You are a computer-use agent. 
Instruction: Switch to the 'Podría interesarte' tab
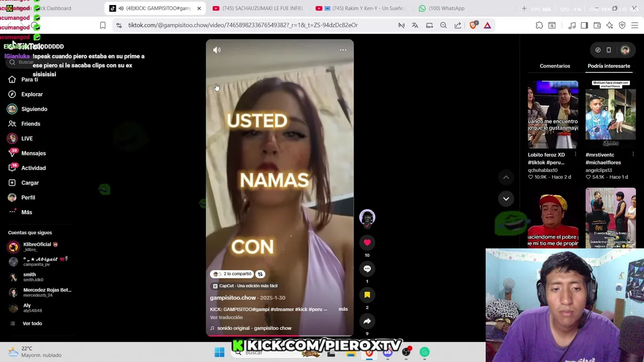coord(609,66)
